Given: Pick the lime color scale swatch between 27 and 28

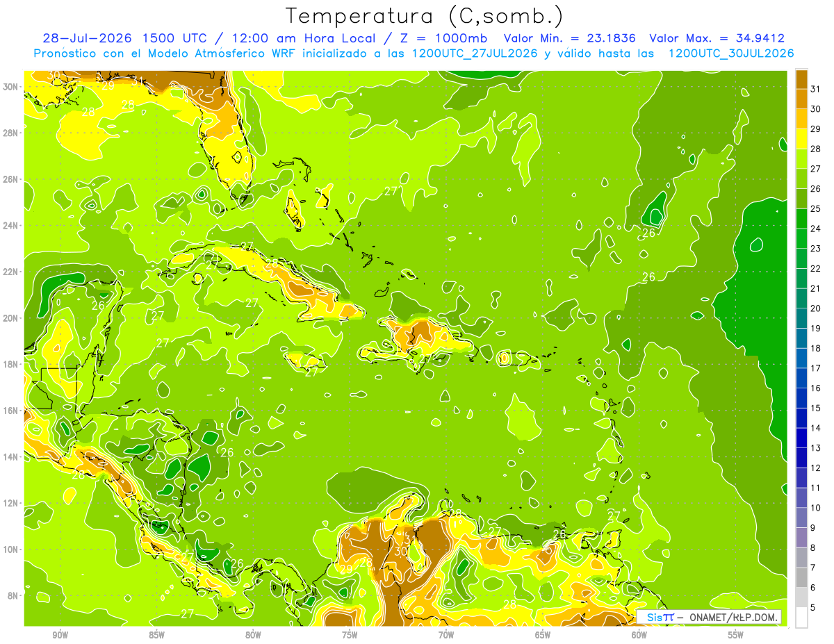Looking at the screenshot, I should 801,159.
